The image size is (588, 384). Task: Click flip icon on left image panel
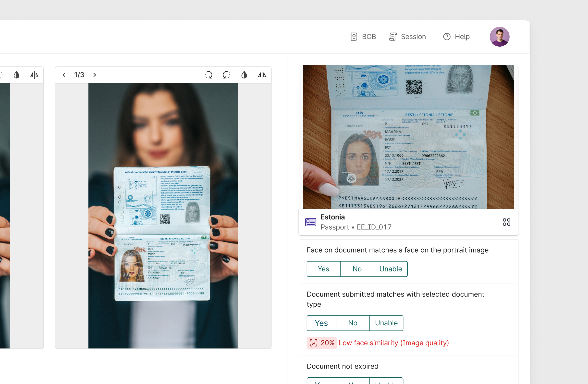[34, 75]
